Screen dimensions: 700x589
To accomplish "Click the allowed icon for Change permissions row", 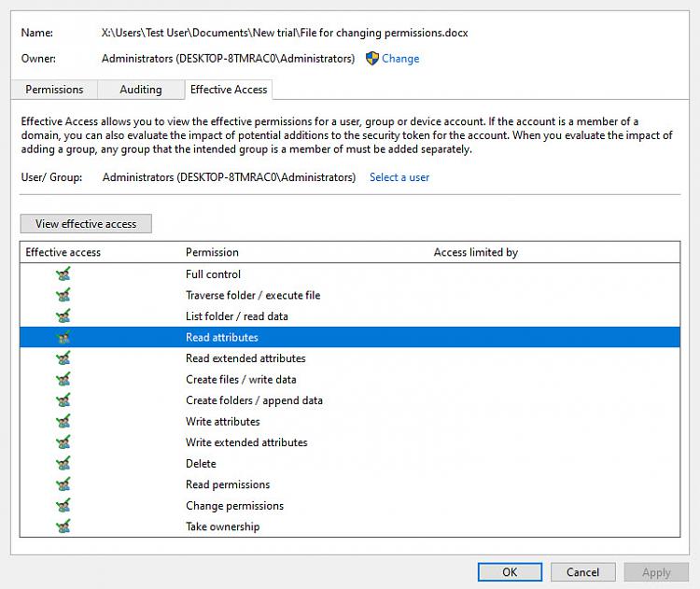I will pyautogui.click(x=63, y=506).
